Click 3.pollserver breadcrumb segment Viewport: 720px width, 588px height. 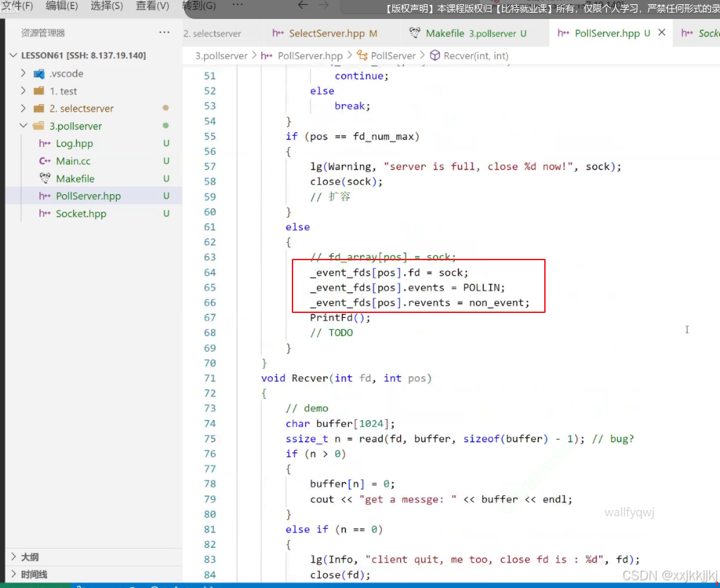click(221, 56)
